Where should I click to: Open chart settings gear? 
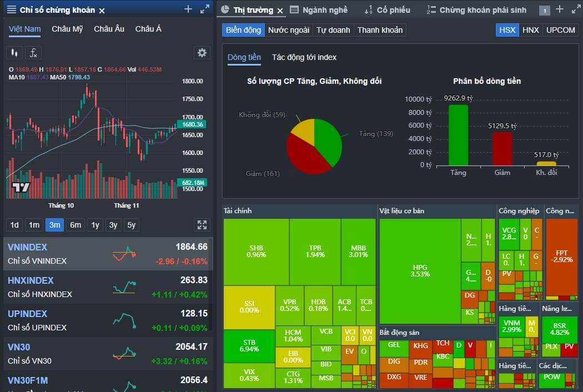pos(202,53)
